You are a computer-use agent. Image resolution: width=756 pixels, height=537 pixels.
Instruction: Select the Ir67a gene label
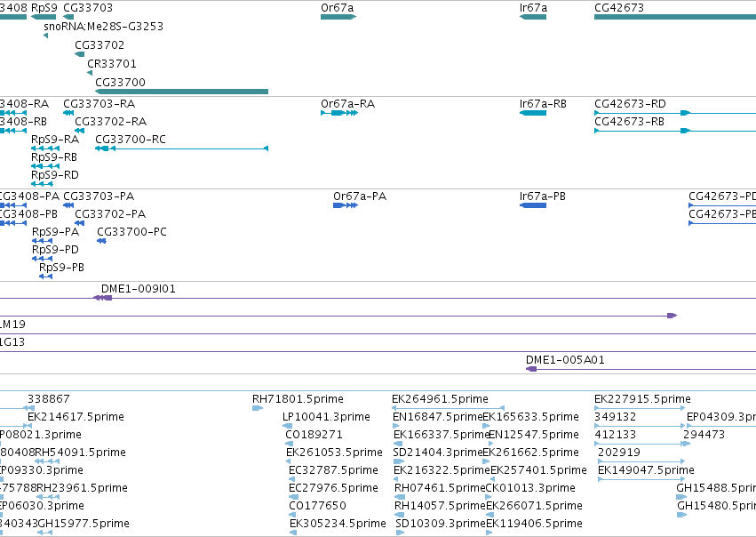point(534,8)
